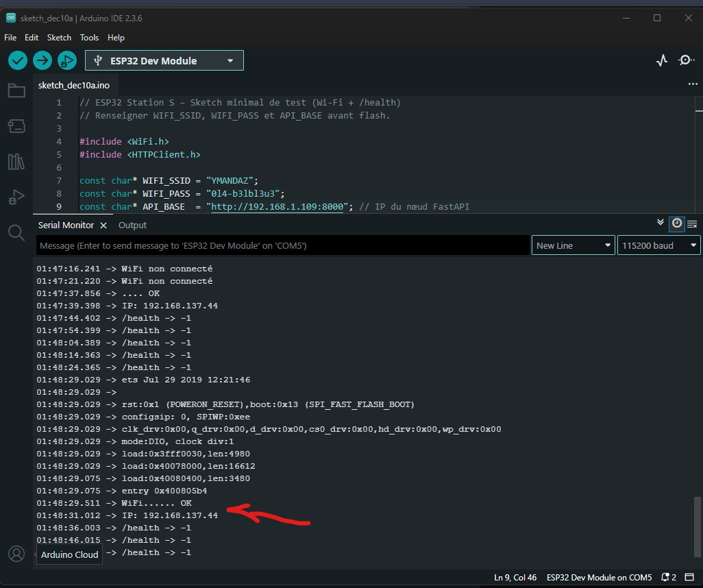Expand the New Line ending dropdown
The height and width of the screenshot is (588, 703).
[x=573, y=245]
